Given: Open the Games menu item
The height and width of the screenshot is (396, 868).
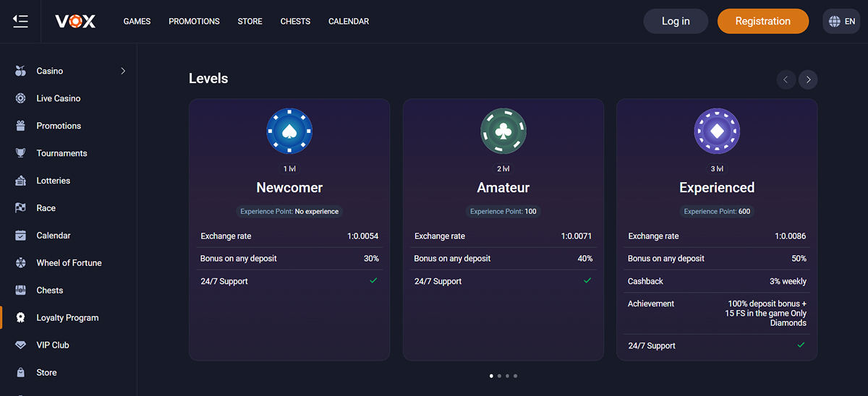Looking at the screenshot, I should click(137, 22).
